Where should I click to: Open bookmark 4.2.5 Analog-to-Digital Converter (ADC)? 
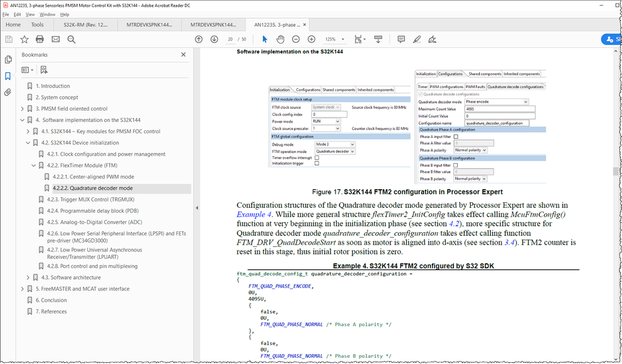[x=95, y=223]
